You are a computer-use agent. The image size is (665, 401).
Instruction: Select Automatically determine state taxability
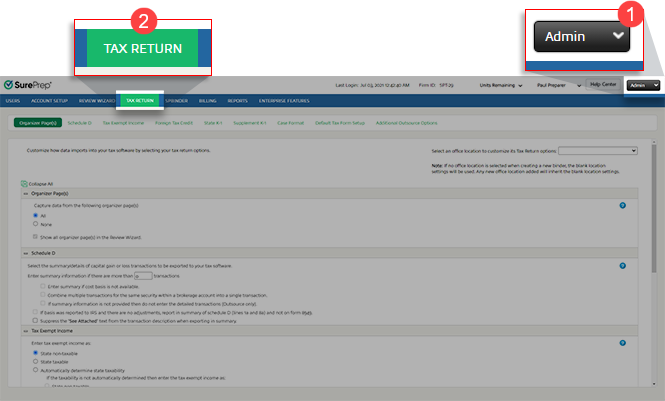pos(36,370)
